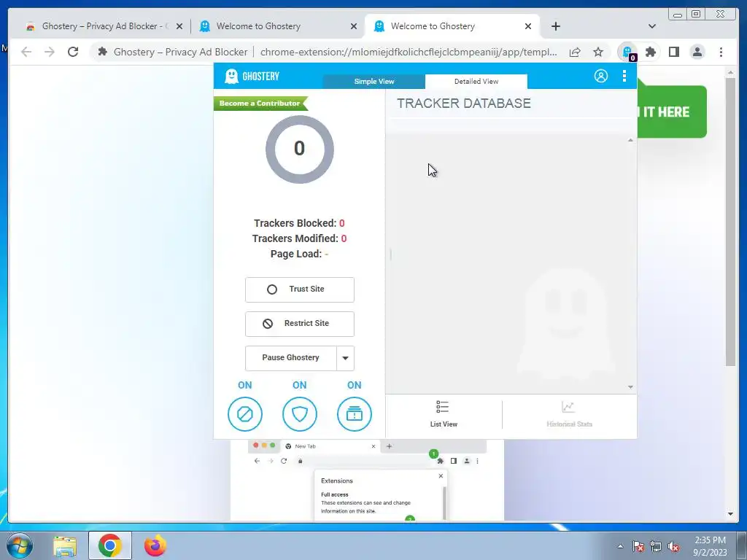Viewport: 747px width, 560px height.
Task: Select the Restrict Site option
Action: pos(300,324)
